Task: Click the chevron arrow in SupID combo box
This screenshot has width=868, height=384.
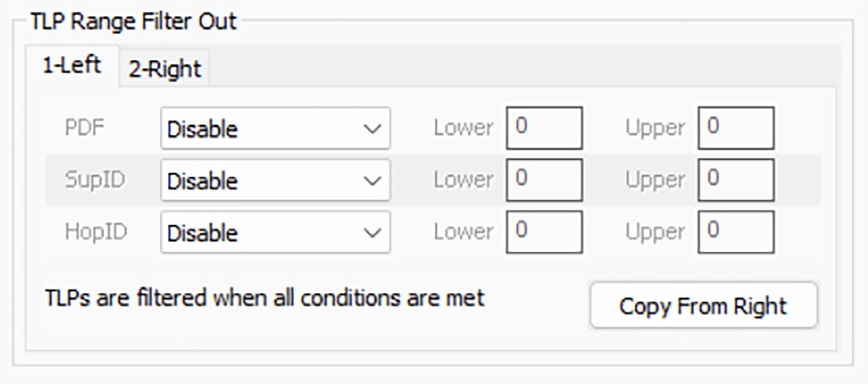Action: [x=373, y=182]
